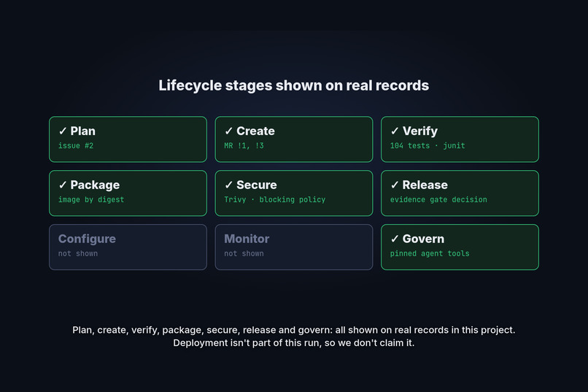Click the 'MR !1, !3' record text
Viewport: 588px width, 392px height.
(244, 145)
